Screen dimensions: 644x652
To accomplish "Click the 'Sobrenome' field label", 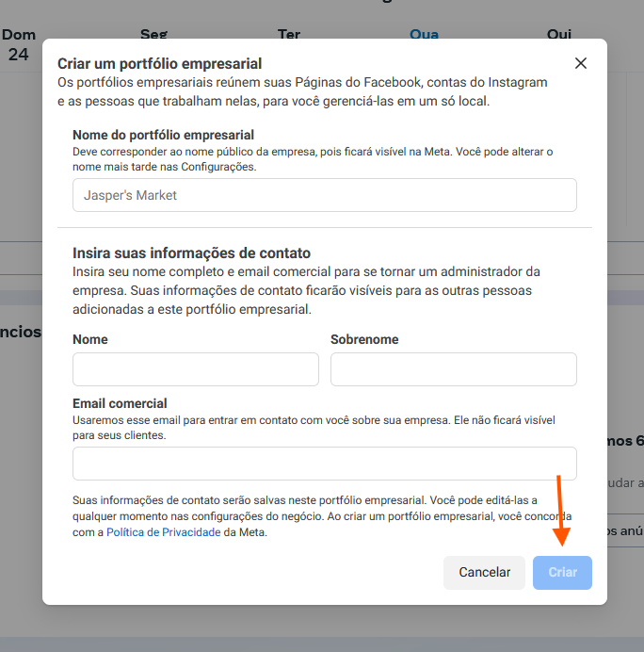I will tap(364, 339).
